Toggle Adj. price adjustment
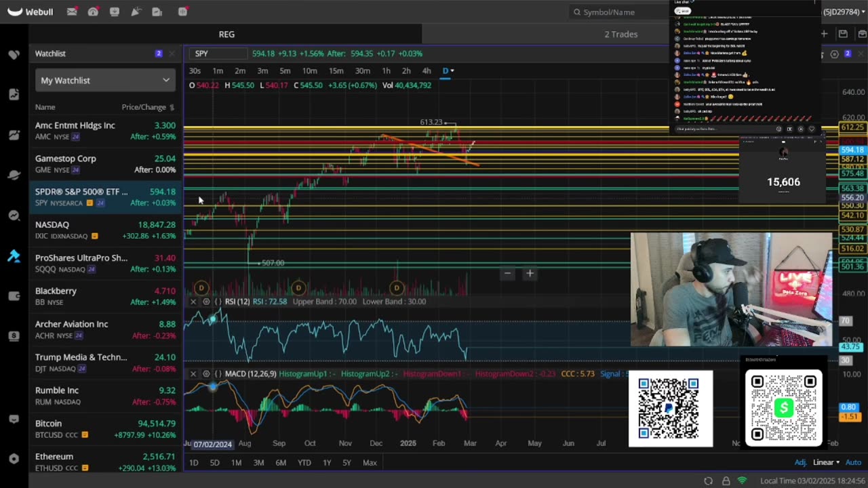Image resolution: width=868 pixels, height=488 pixels. (x=800, y=462)
